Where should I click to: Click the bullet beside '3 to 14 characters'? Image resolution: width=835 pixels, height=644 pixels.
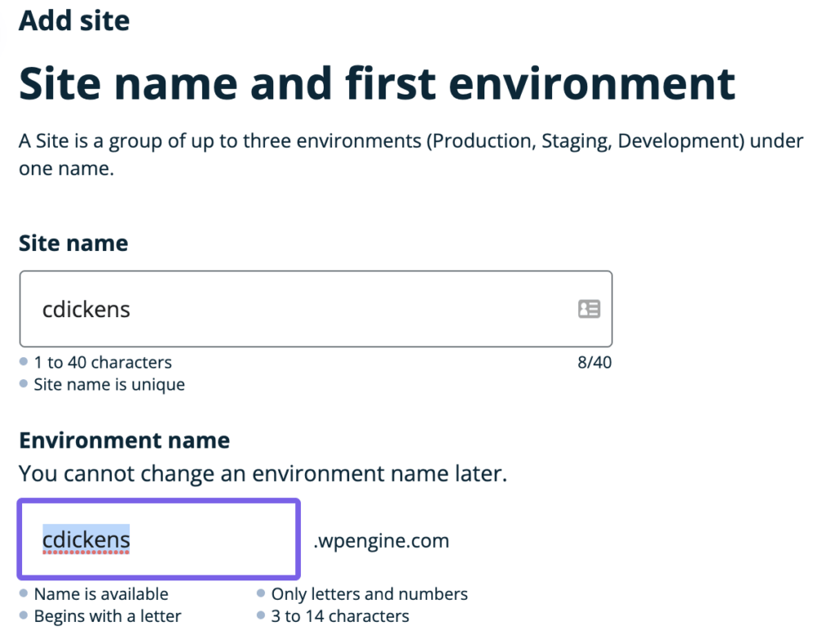click(261, 616)
